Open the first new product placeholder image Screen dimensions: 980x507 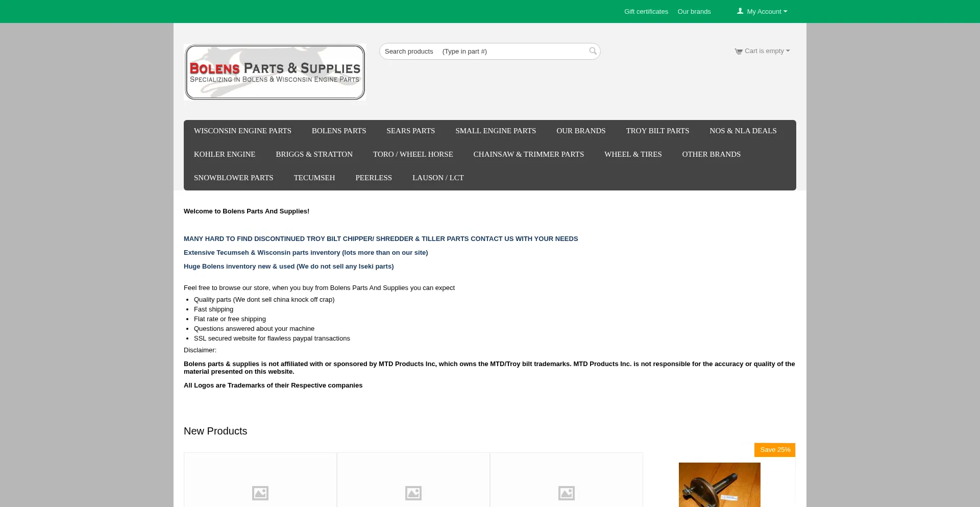point(260,493)
